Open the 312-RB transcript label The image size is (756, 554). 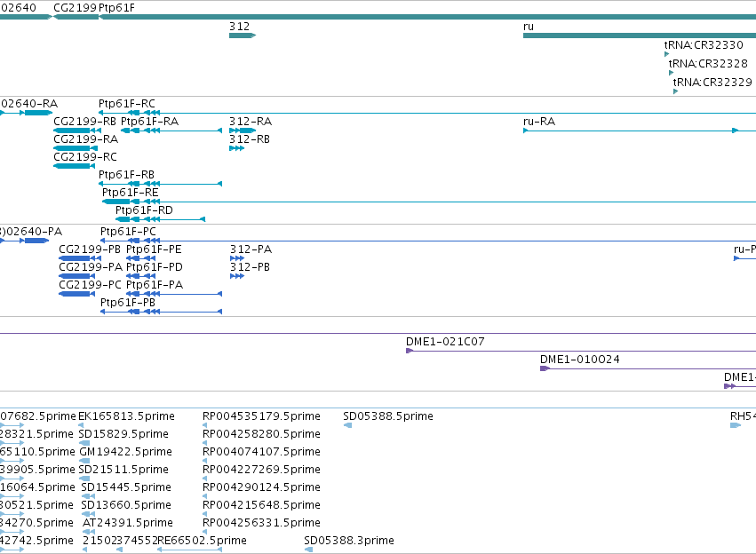(x=250, y=139)
